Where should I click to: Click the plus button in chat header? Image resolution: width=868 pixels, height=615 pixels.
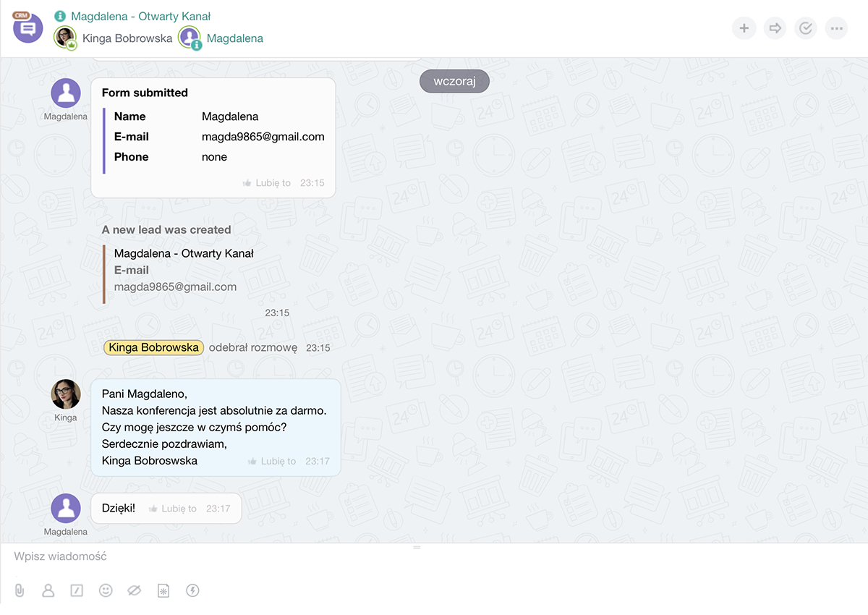(744, 28)
